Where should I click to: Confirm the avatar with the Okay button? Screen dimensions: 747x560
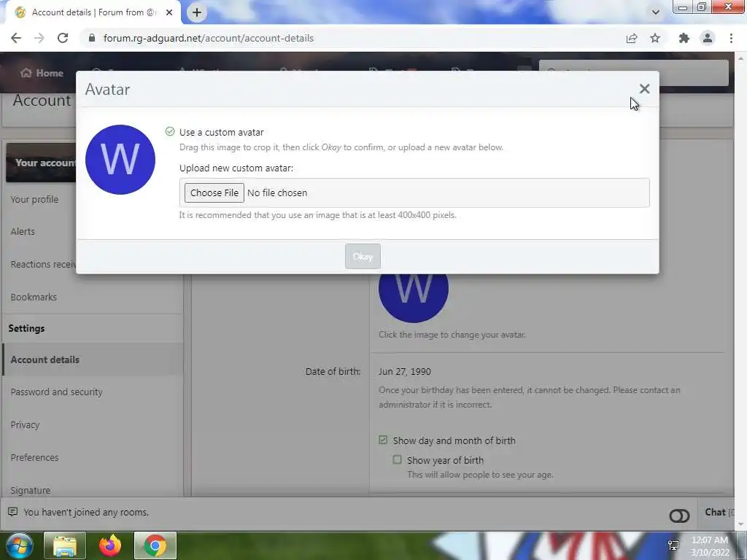[363, 256]
